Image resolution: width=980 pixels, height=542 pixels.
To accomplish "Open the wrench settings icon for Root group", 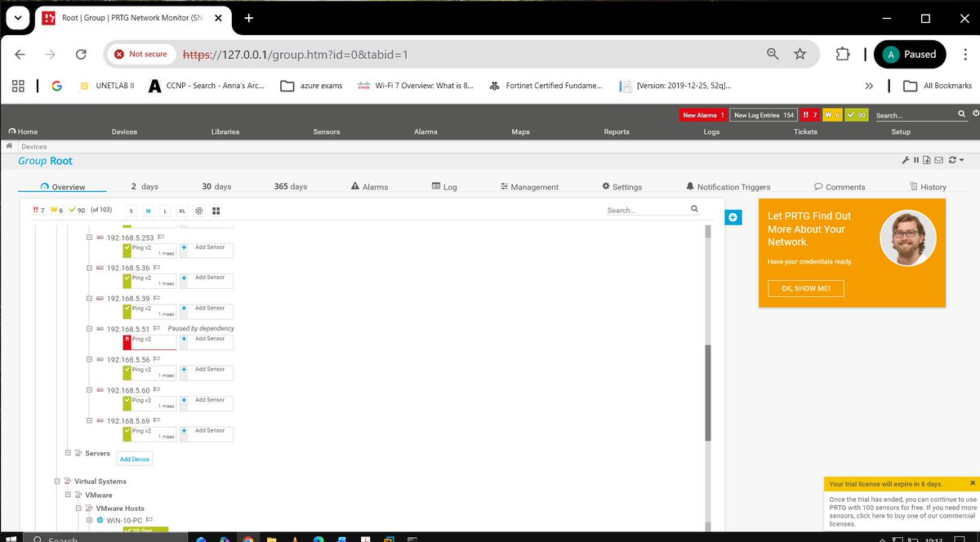I will pyautogui.click(x=906, y=160).
